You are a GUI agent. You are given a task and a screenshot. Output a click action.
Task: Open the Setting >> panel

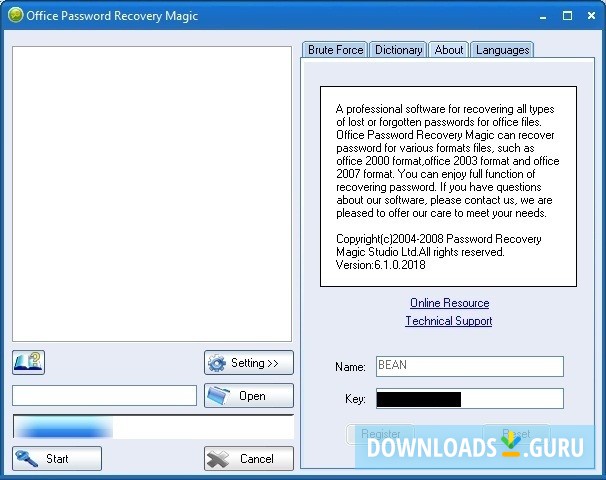249,363
